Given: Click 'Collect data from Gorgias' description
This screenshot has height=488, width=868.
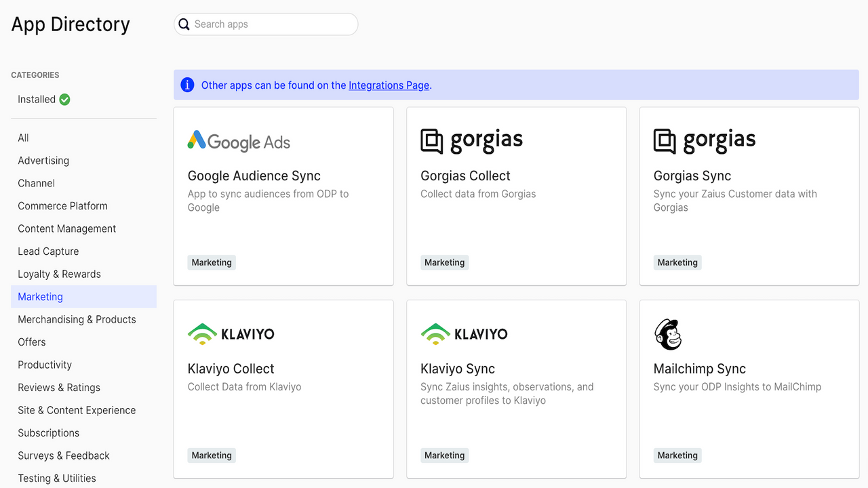Looking at the screenshot, I should pos(478,194).
